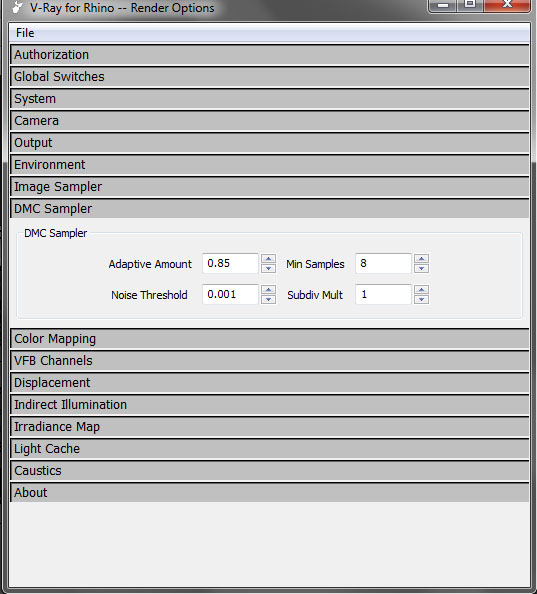
Task: Click the 'Min Samples' label
Action: click(315, 264)
